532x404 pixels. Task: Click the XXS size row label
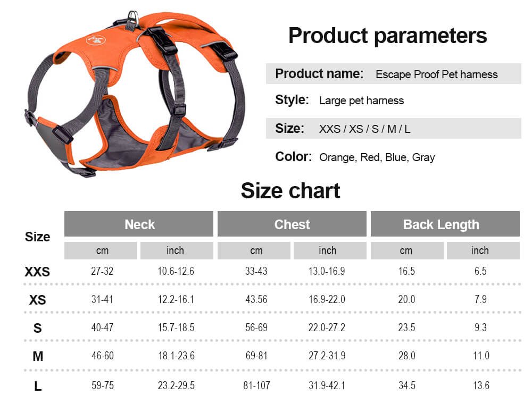[37, 272]
